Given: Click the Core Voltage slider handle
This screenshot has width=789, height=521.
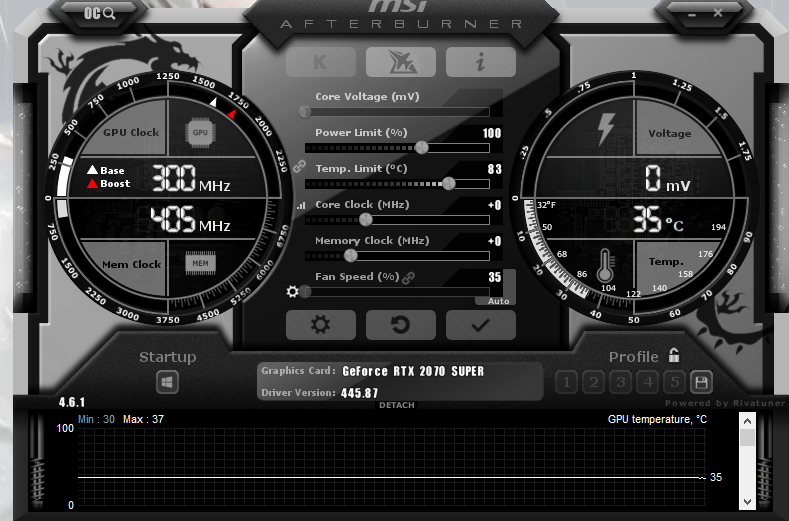Looking at the screenshot, I should 304,112.
